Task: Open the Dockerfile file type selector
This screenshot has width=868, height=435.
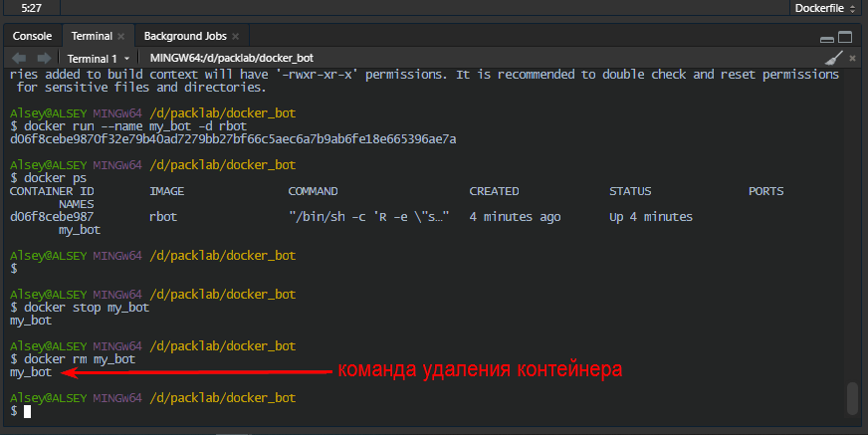Action: 823,8
